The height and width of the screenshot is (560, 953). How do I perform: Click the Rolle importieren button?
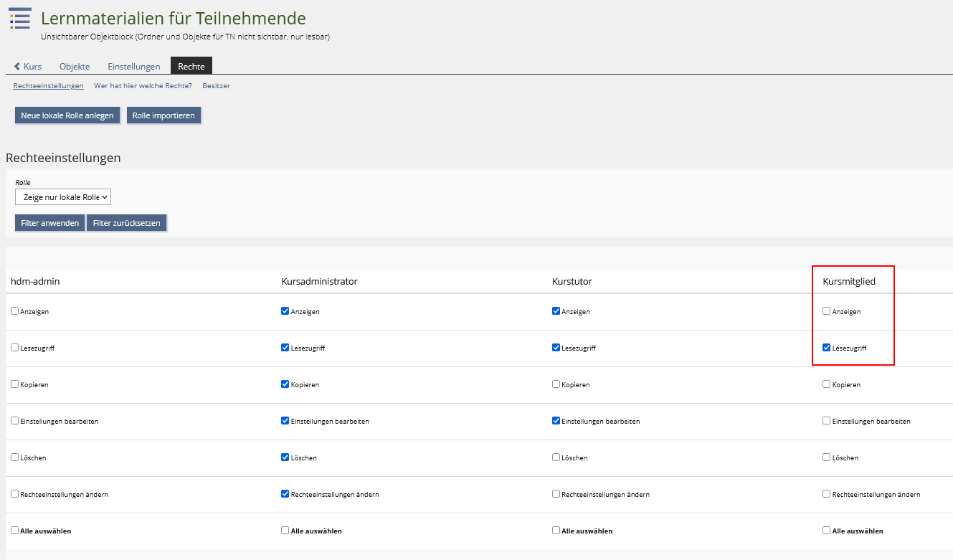coord(163,115)
